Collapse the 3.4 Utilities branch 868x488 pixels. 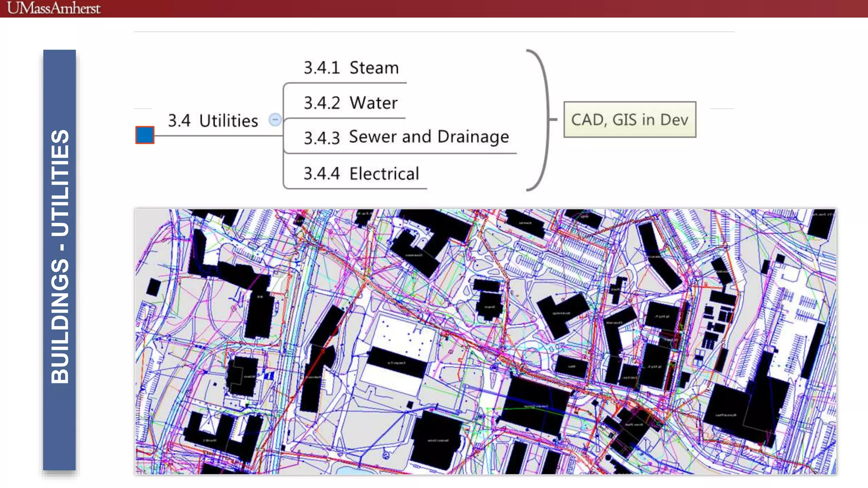275,120
